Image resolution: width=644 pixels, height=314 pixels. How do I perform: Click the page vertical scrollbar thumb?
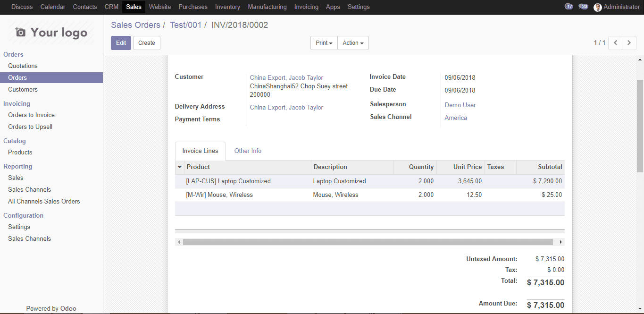coord(640,126)
